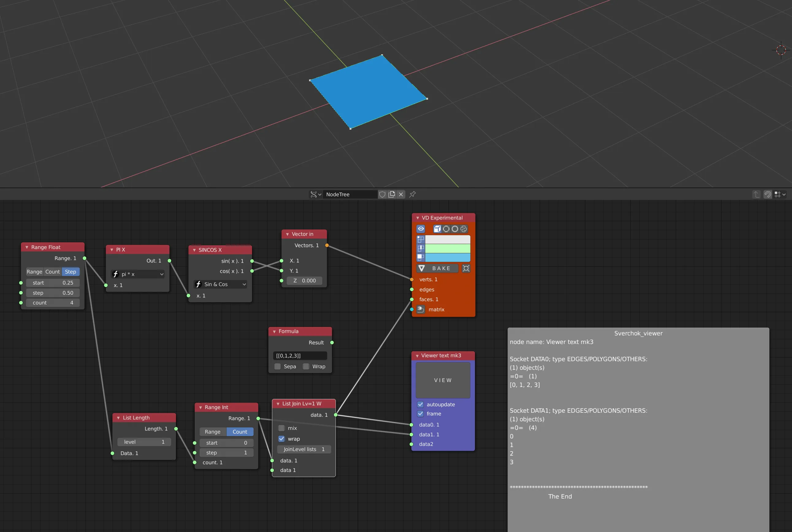Click the Python icon in VD Experimental
Viewport: 792px width, 532px height.
[x=464, y=229]
